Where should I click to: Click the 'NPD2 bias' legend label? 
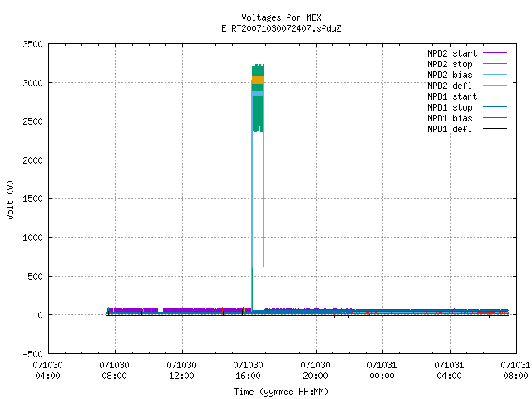(x=450, y=75)
